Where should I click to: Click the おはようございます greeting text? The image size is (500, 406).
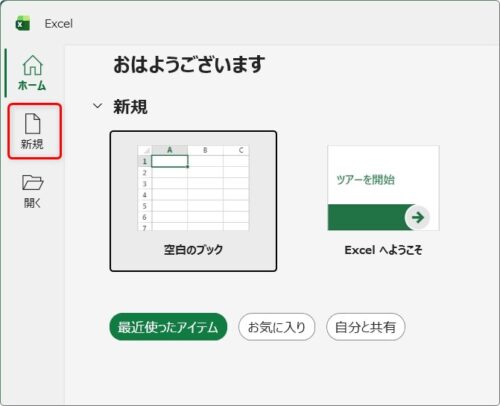click(189, 64)
